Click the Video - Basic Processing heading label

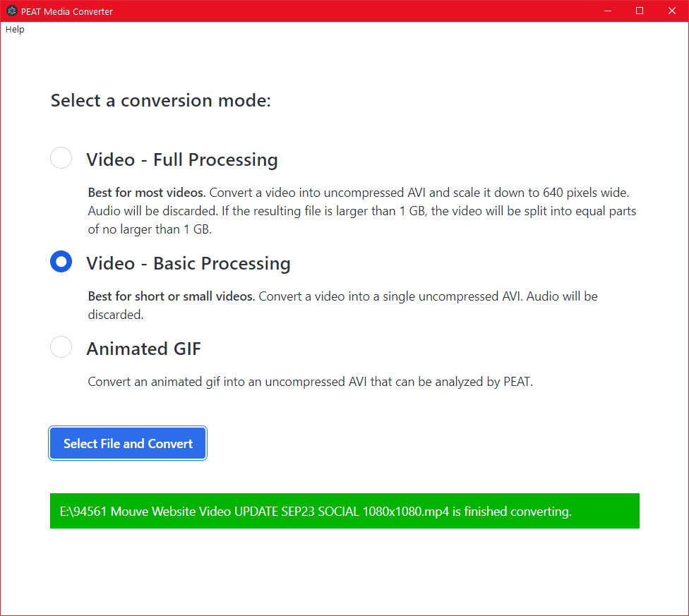(x=188, y=262)
